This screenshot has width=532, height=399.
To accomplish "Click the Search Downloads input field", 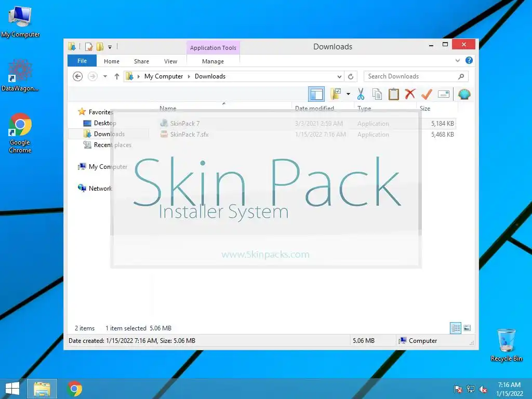I will [x=416, y=76].
